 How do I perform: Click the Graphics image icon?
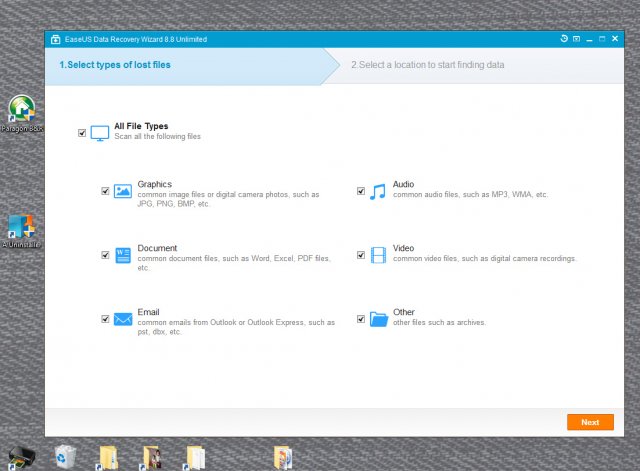(123, 191)
